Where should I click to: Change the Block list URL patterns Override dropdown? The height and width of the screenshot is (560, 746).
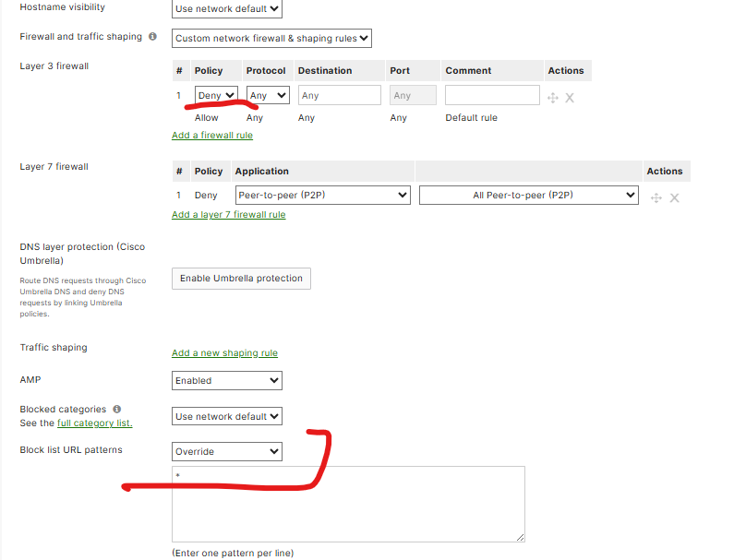[226, 451]
